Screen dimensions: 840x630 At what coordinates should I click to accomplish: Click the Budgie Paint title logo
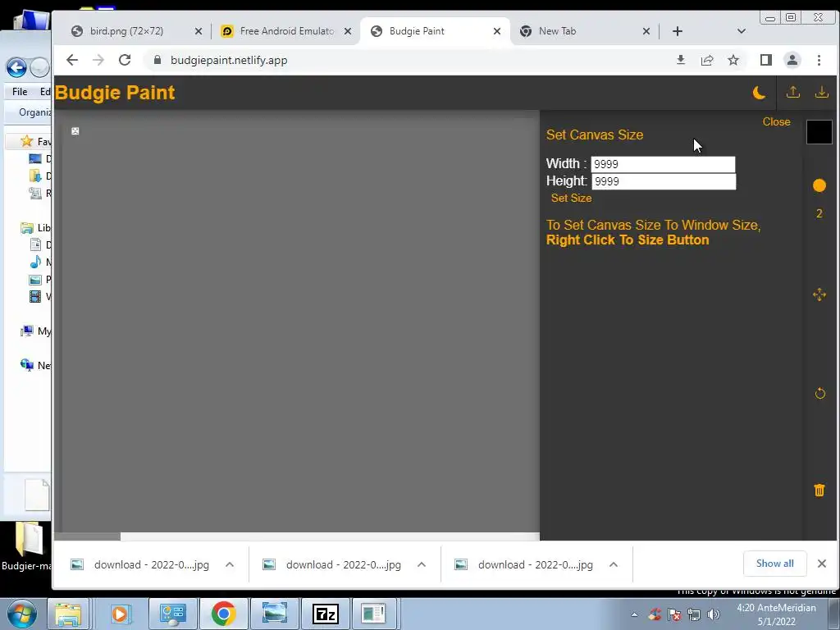[115, 92]
